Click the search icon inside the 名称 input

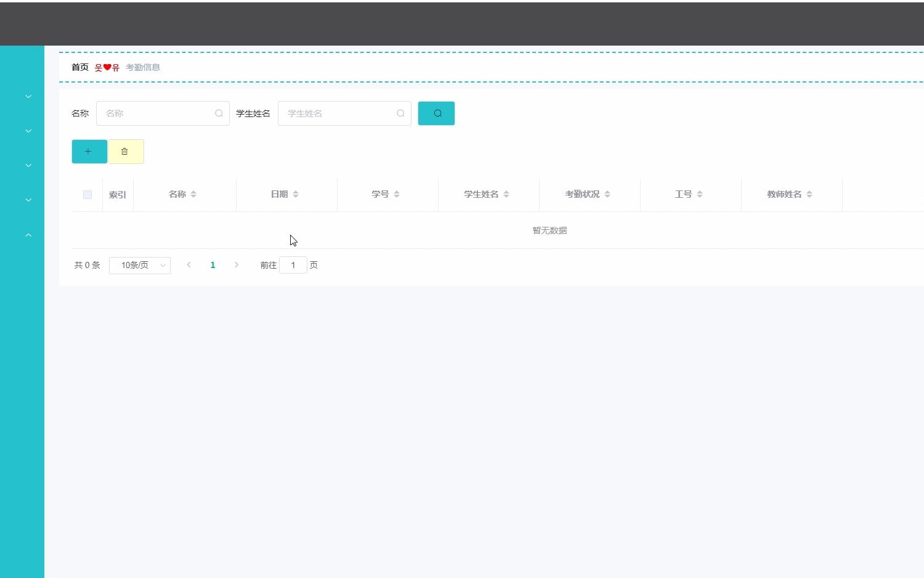(x=219, y=113)
